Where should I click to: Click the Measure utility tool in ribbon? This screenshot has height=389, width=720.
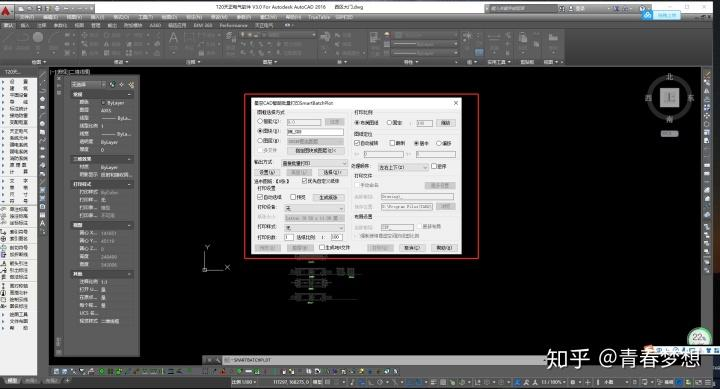coord(494,37)
